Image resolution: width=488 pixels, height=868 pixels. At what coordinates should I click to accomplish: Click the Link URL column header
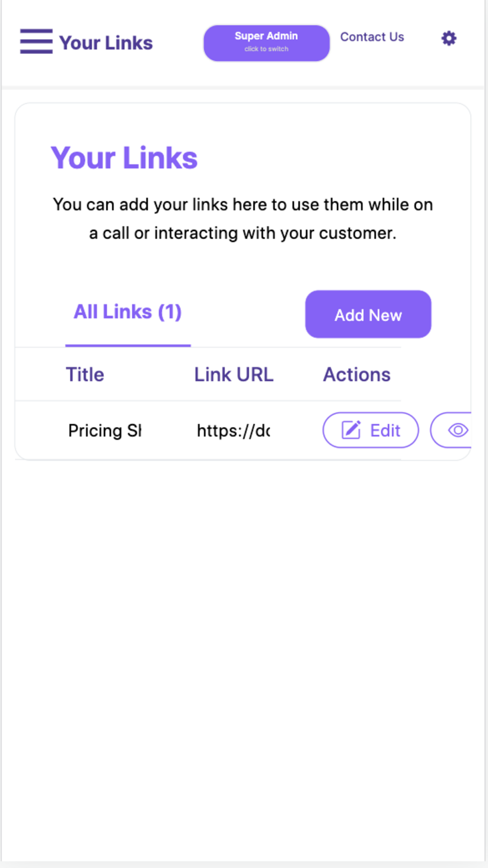234,374
